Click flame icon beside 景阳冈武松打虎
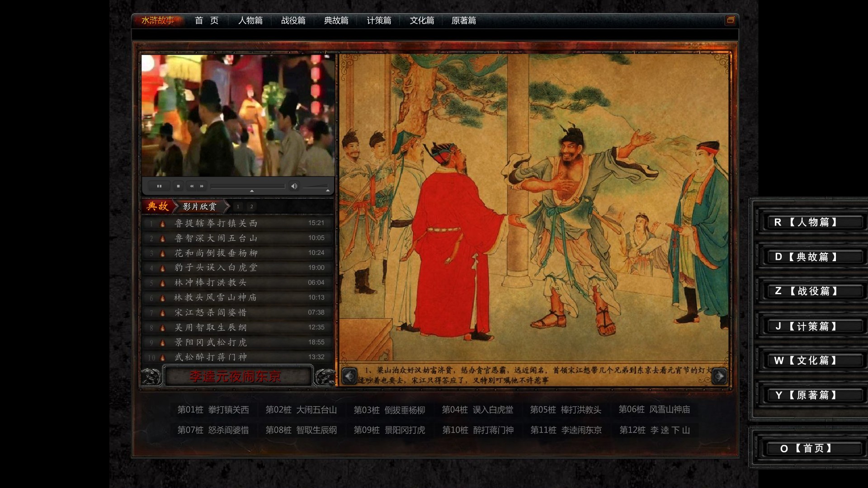The width and height of the screenshot is (868, 488). (163, 343)
